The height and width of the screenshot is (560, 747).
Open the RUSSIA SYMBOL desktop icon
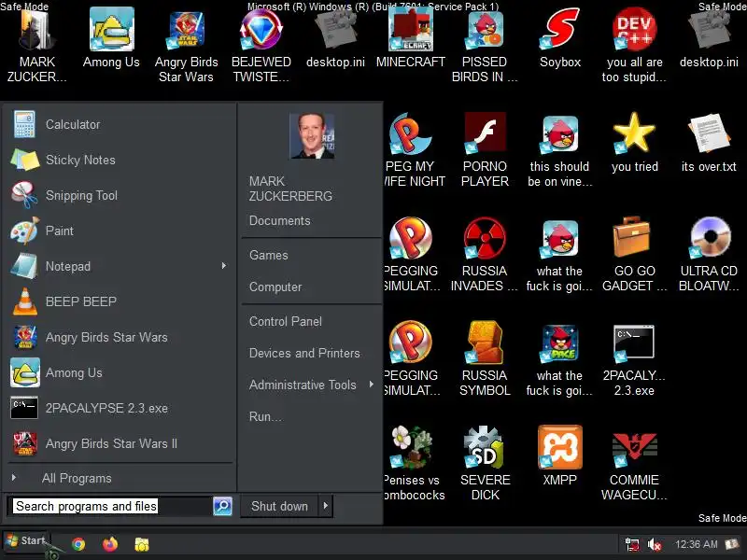(x=485, y=358)
